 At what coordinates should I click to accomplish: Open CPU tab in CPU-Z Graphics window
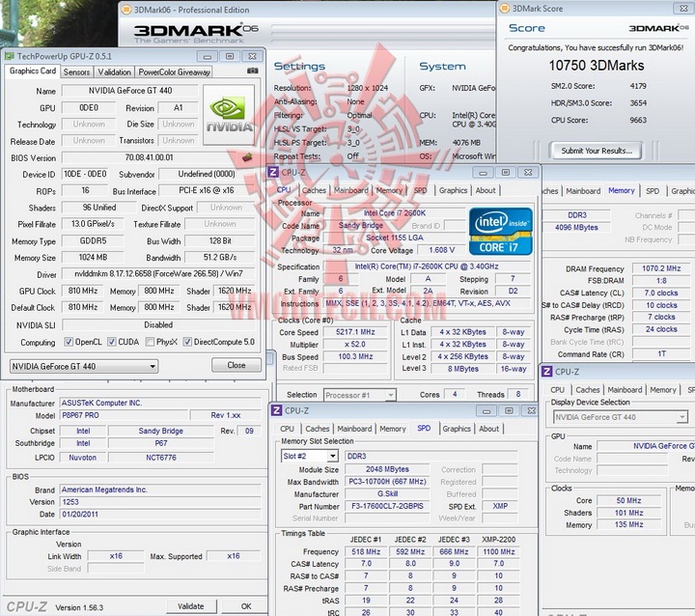click(x=557, y=390)
